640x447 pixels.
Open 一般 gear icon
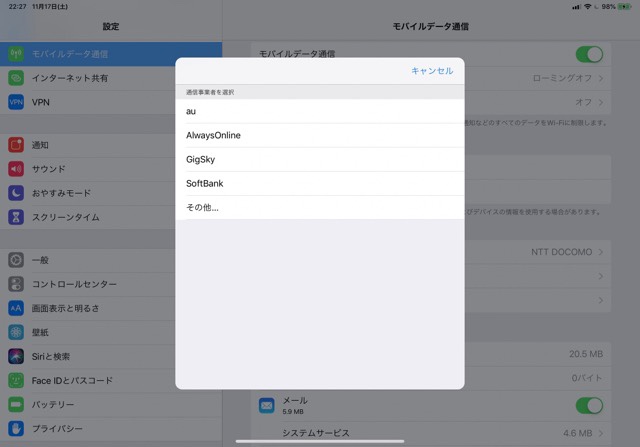coord(16,260)
